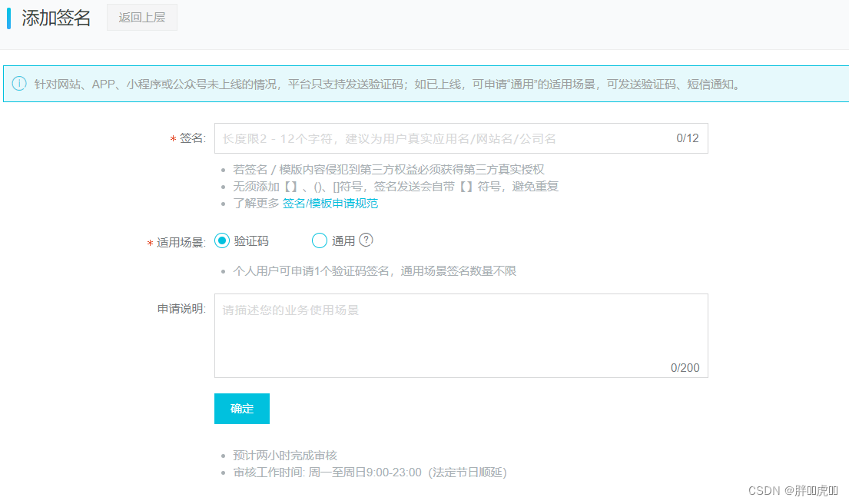Open the 签名/模板申请规范 link
The image size is (849, 504).
pos(332,204)
